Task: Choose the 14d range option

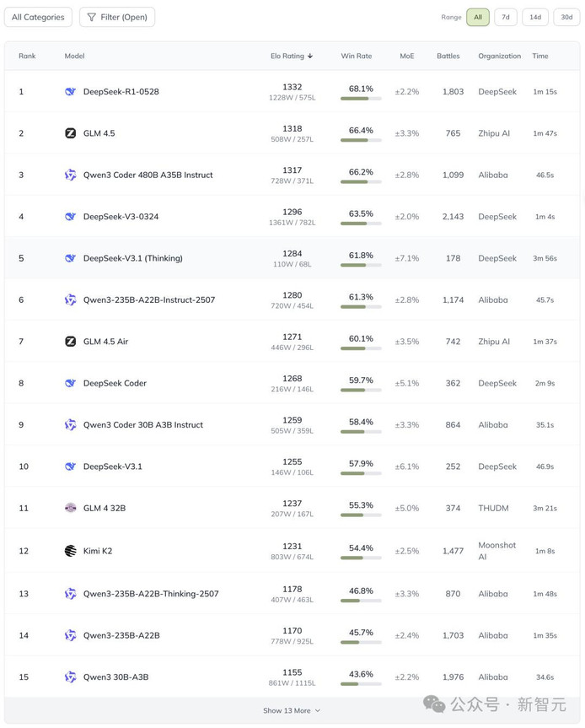Action: pyautogui.click(x=534, y=17)
